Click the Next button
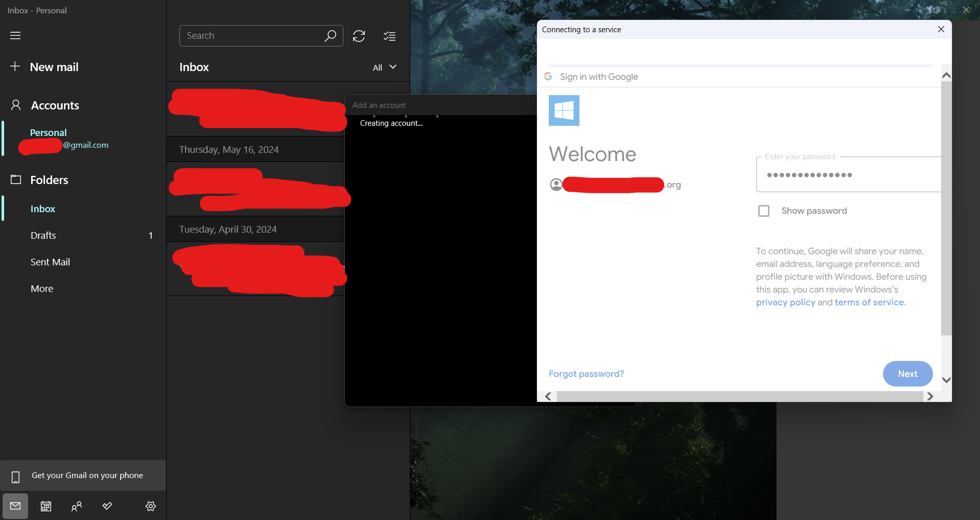 pos(907,374)
